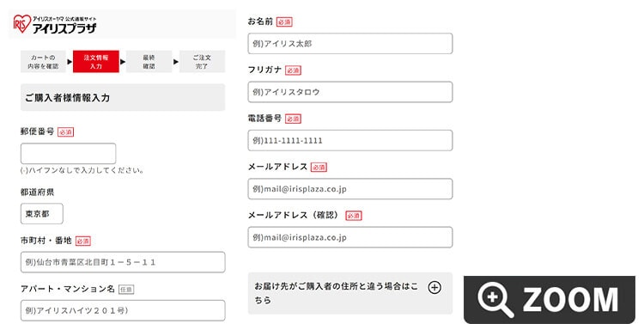The width and height of the screenshot is (644, 324).
Task: Focus the メールアドレス（確認） confirmation field
Action: [x=350, y=237]
